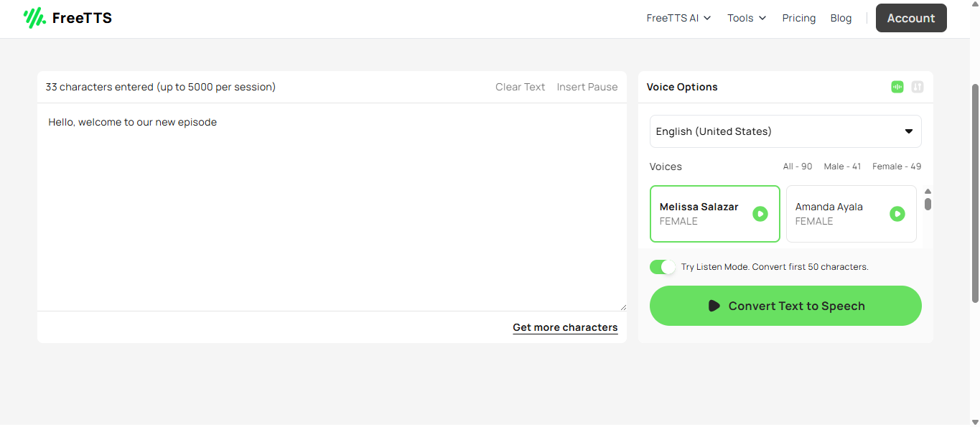Click the Insert Pause link
Image resolution: width=980 pixels, height=427 pixels.
click(x=587, y=87)
